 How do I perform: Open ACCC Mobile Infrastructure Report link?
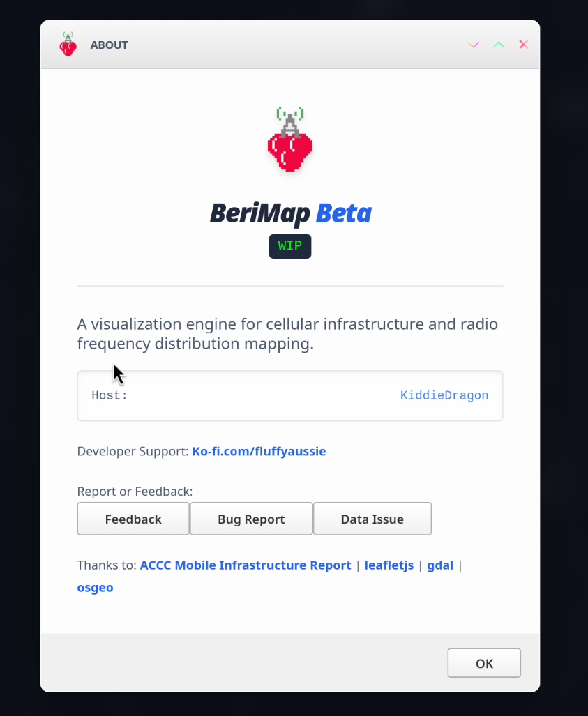pyautogui.click(x=246, y=565)
